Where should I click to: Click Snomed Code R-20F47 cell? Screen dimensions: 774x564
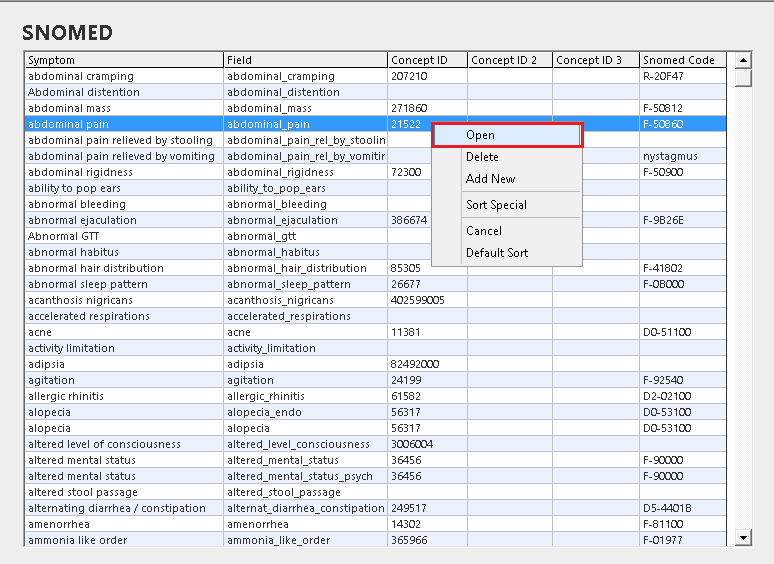[683, 76]
